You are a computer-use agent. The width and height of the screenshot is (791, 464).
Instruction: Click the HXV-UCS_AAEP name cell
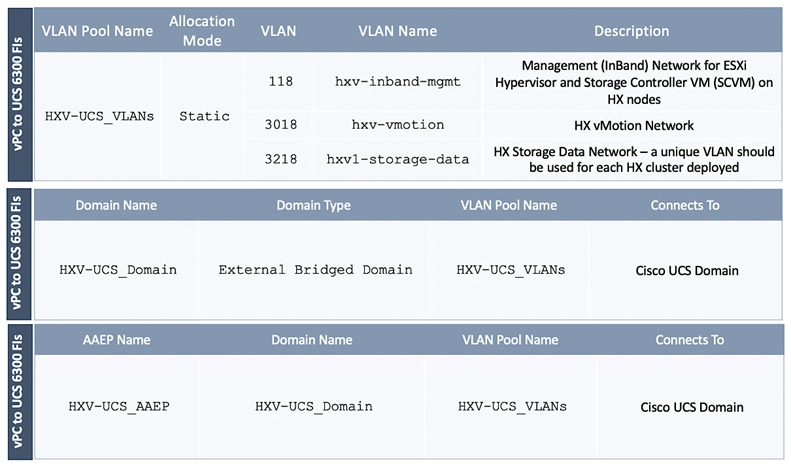tap(119, 406)
